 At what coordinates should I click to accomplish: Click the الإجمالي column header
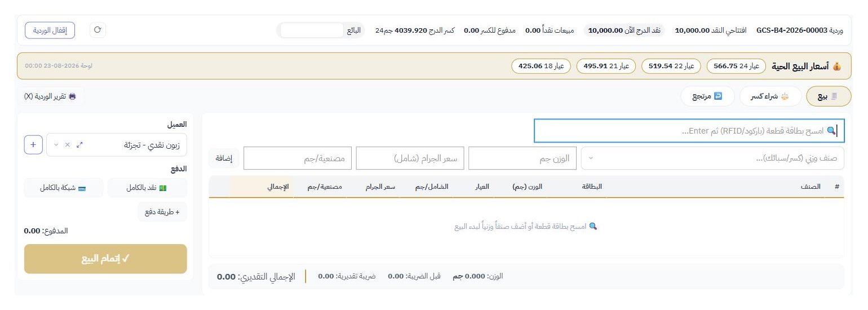pyautogui.click(x=278, y=187)
